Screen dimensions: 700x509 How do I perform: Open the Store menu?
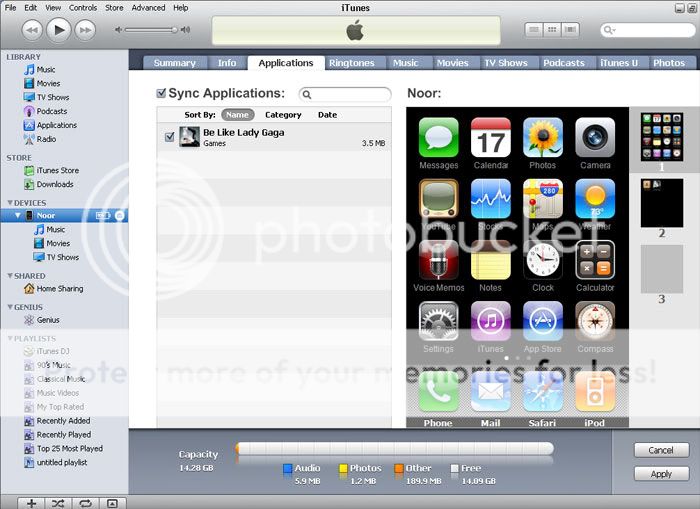(x=114, y=8)
